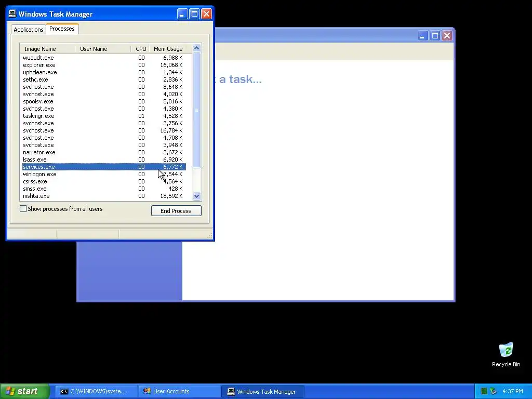
Task: Click the 428 K memory value for smss.exe
Action: pos(176,189)
